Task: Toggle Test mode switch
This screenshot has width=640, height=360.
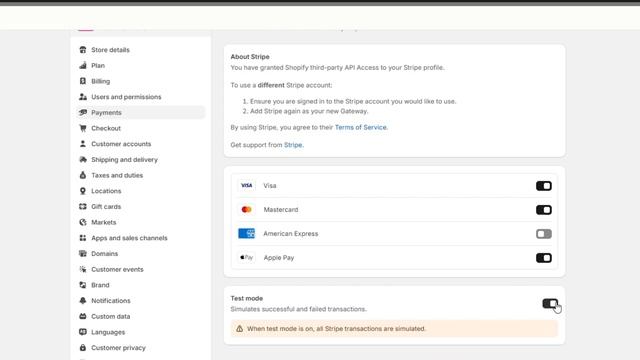Action: [x=550, y=303]
